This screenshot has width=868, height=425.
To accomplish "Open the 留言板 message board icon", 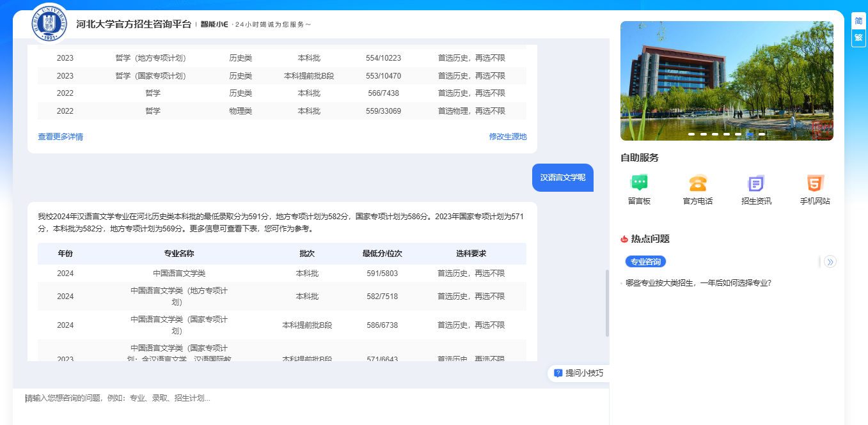I will click(639, 183).
